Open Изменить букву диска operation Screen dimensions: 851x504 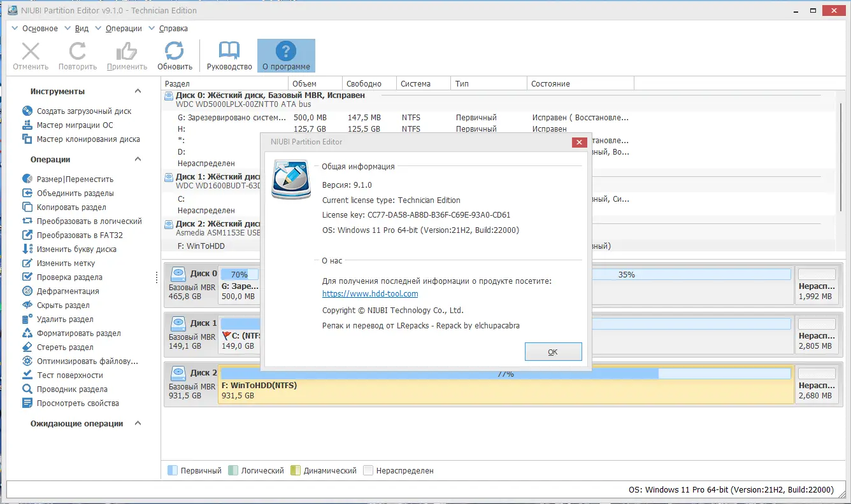point(70,249)
